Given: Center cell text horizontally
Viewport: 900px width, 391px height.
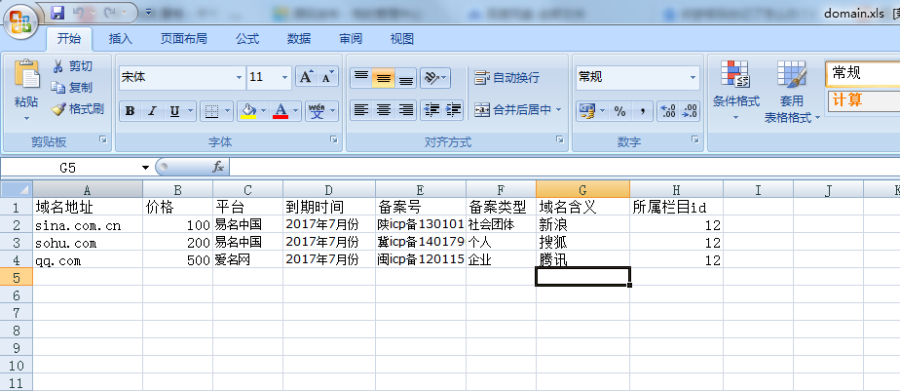Looking at the screenshot, I should tap(383, 109).
